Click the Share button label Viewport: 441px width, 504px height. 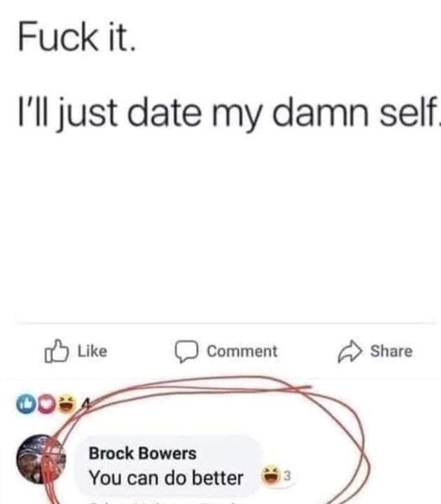(x=391, y=351)
